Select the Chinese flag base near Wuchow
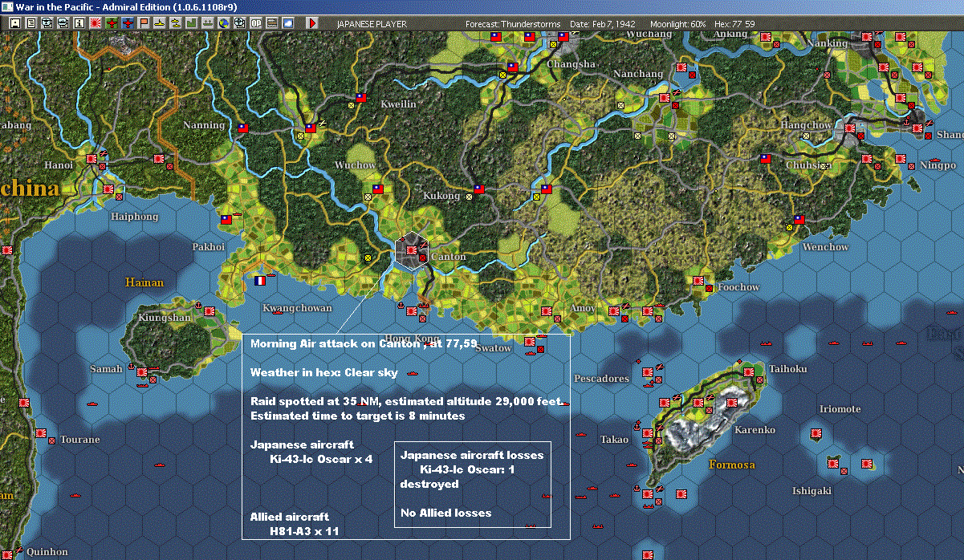Screen dimensions: 964x560 click(x=378, y=189)
